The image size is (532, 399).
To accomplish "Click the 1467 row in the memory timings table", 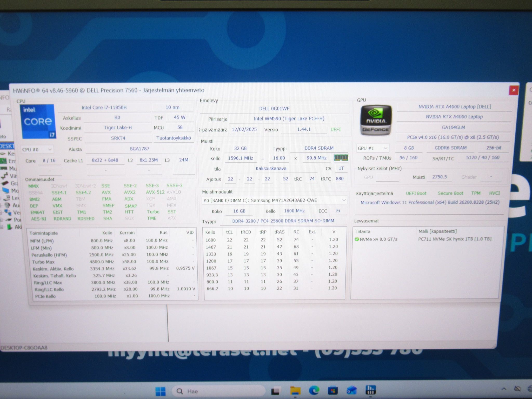I will [274, 247].
